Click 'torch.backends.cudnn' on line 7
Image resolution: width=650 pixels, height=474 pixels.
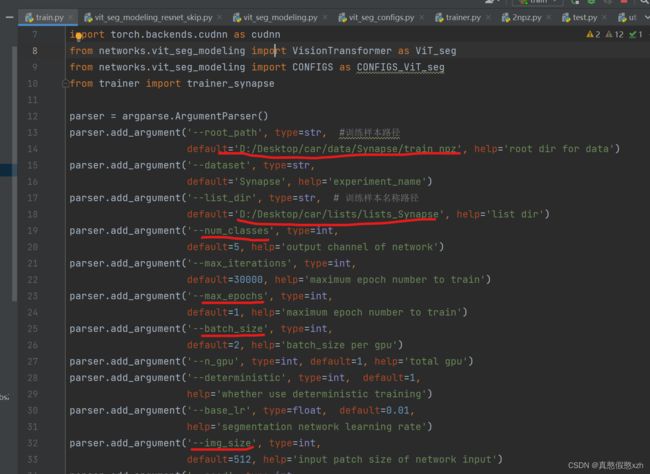[x=169, y=35]
